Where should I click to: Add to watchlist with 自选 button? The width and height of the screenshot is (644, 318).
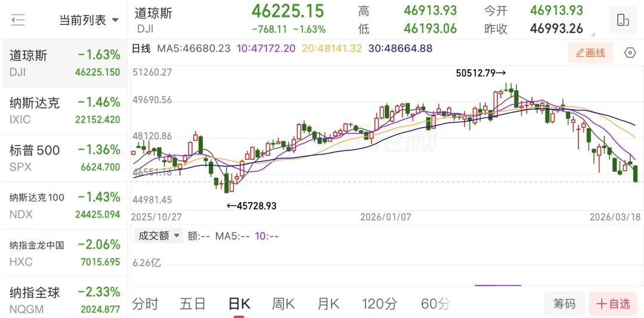(x=613, y=304)
